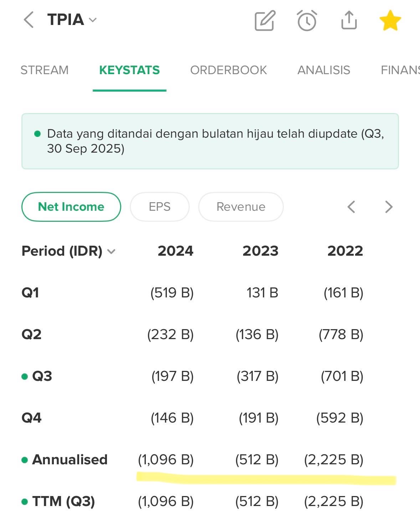Set a price alert with alarm icon
Viewport: 420px width, 521px height.
(x=307, y=20)
